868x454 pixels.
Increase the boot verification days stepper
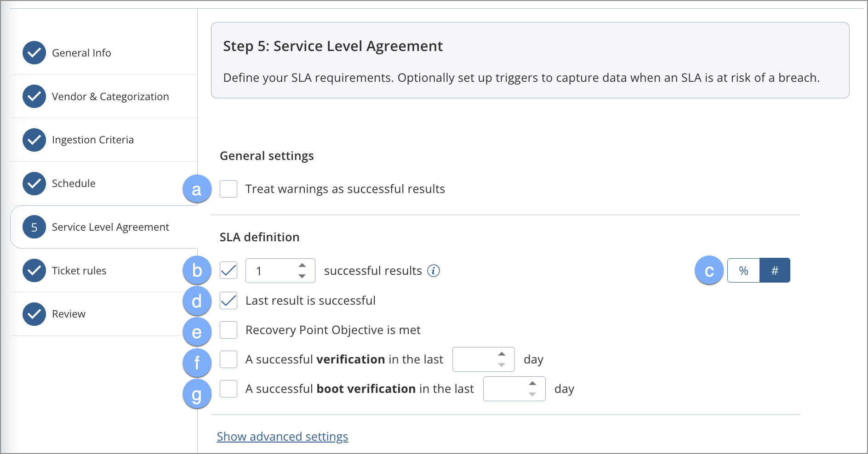[x=532, y=383]
